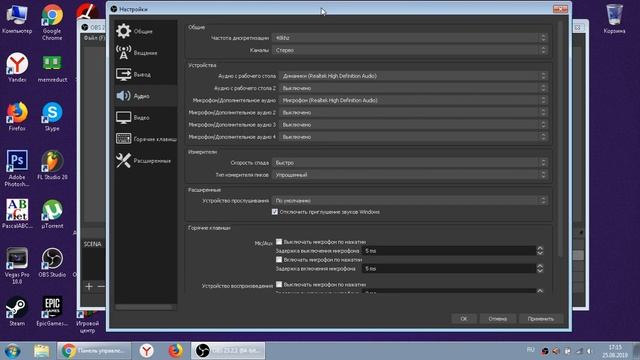Switch to Chrome Control Panel taskbar button

click(94, 351)
